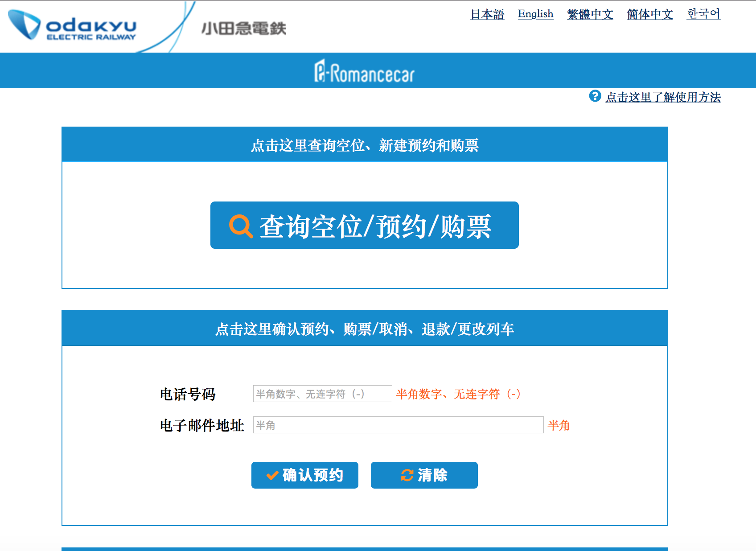Click the orange 半角 hint beside email
756x551 pixels.
pyautogui.click(x=559, y=425)
